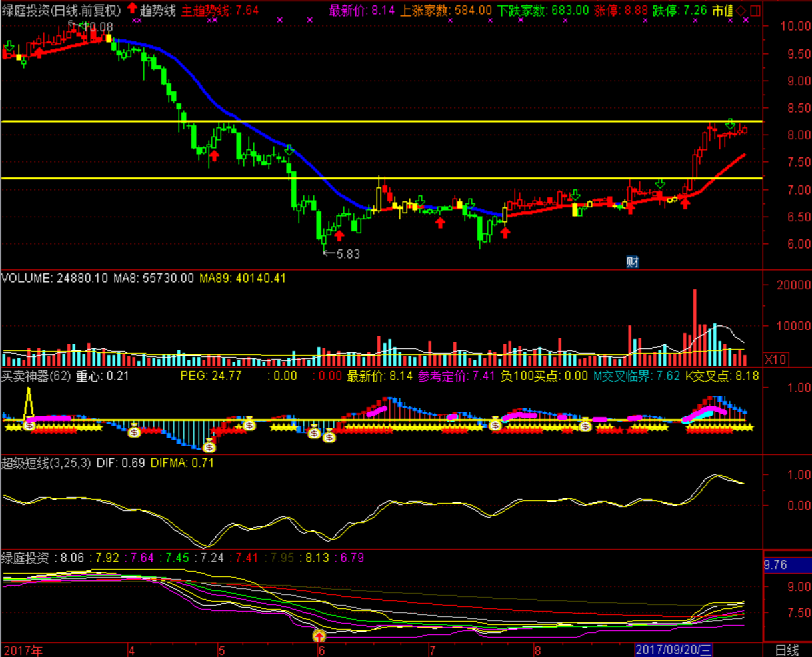The image size is (812, 657).
Task: Click the 8.13 value in the bottom panel header
Action: [318, 558]
